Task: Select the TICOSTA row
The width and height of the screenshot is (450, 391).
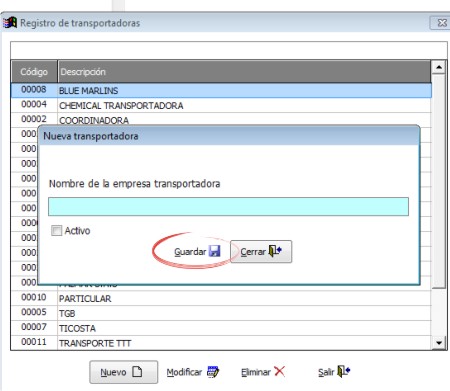Action: point(221,328)
